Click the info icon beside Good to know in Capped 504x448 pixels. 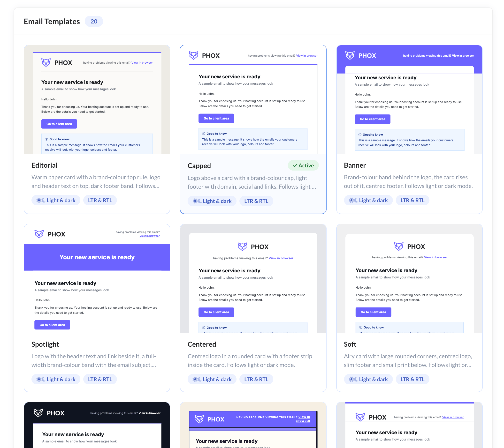(204, 134)
